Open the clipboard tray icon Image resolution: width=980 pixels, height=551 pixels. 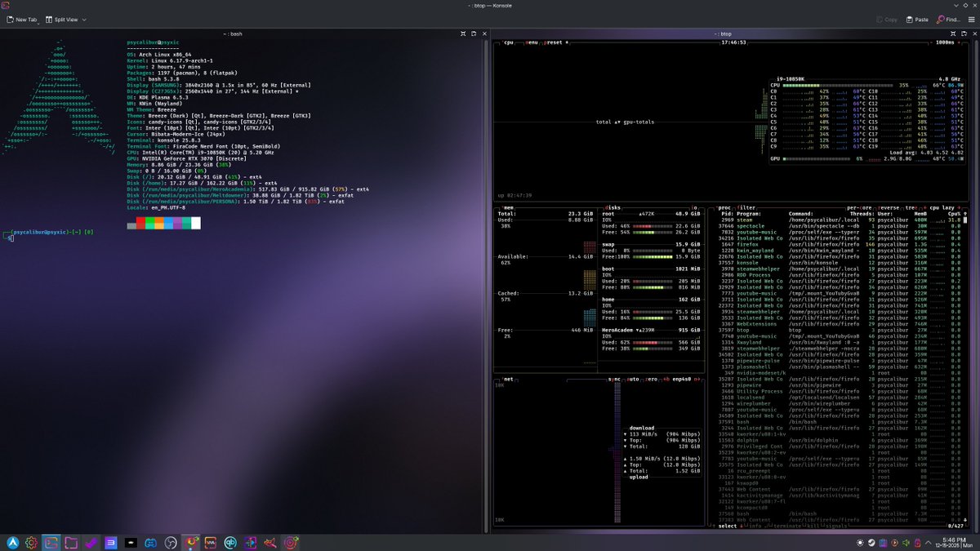tap(883, 542)
